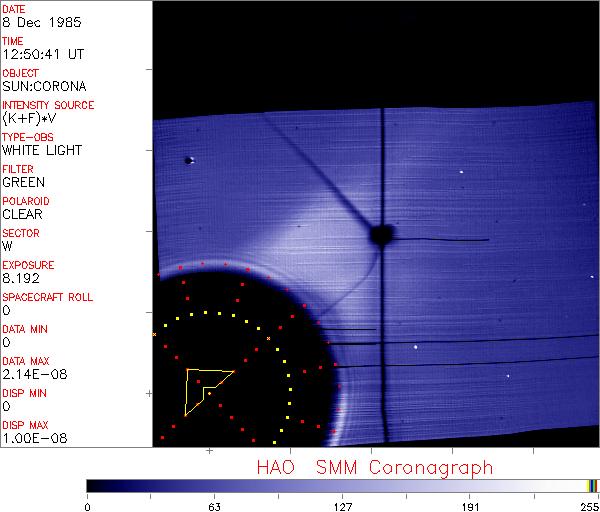Click the color bar tick label 191

(x=470, y=507)
